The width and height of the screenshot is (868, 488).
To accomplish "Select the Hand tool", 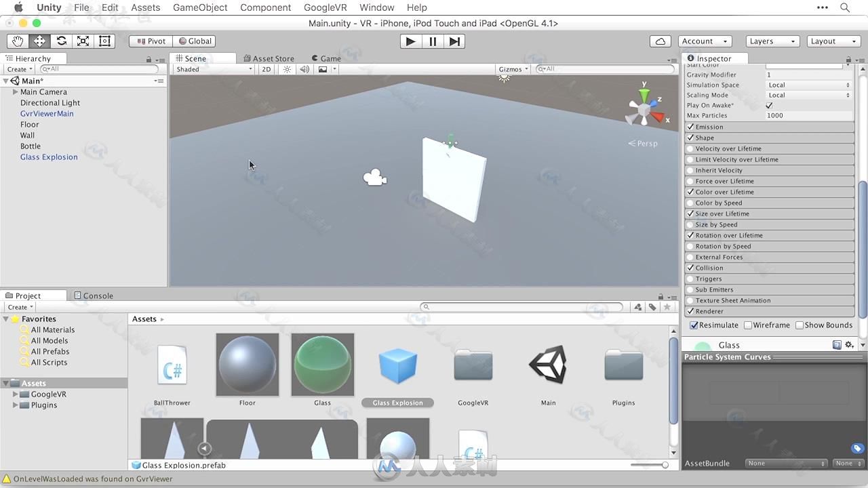I will pos(18,41).
